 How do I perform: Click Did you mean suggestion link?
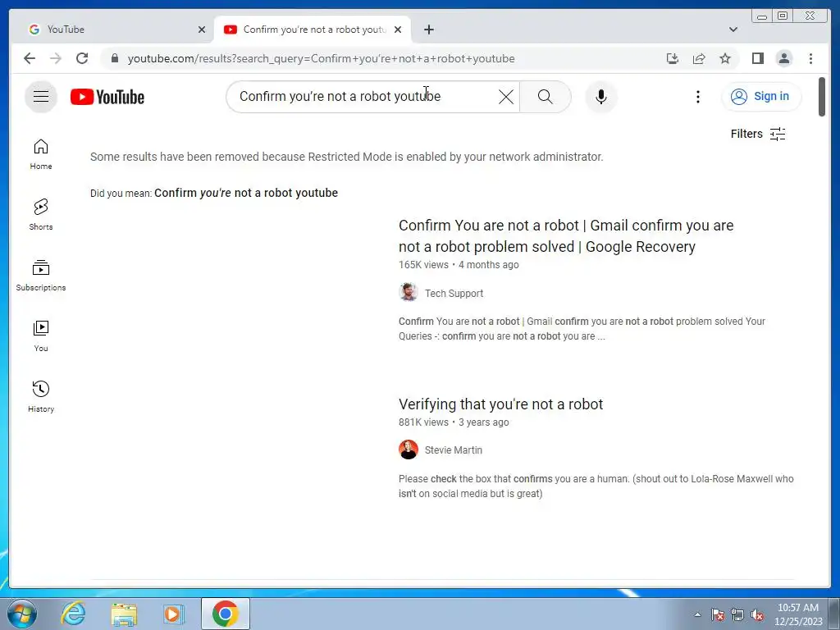point(246,193)
